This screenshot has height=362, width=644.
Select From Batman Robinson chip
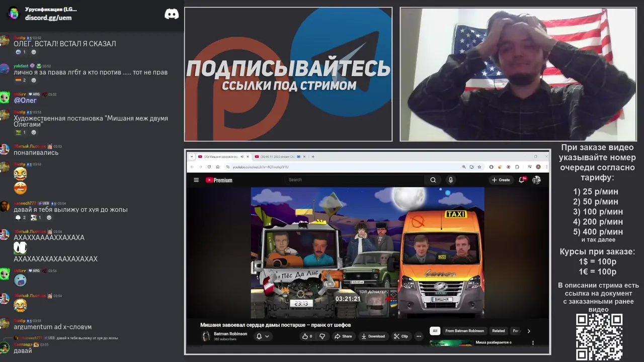pos(464,331)
